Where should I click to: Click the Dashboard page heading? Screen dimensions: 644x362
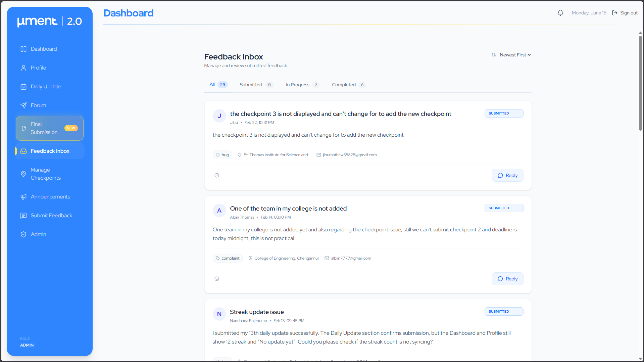click(129, 13)
